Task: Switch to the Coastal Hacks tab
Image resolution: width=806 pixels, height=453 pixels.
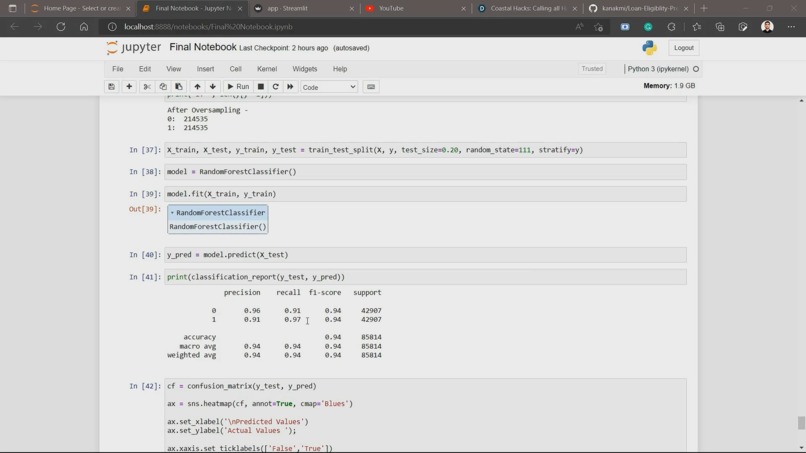Action: [527, 8]
